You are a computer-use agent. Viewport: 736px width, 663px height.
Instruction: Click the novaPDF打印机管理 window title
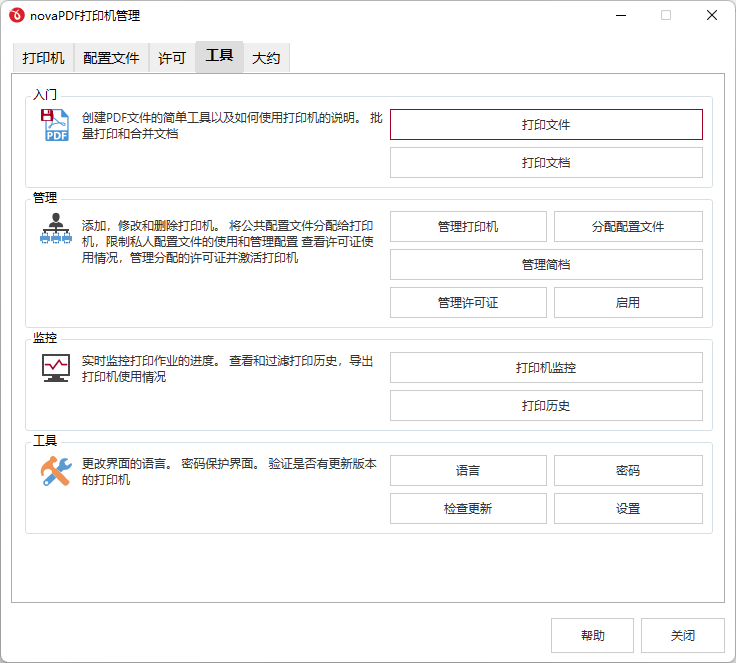click(85, 15)
